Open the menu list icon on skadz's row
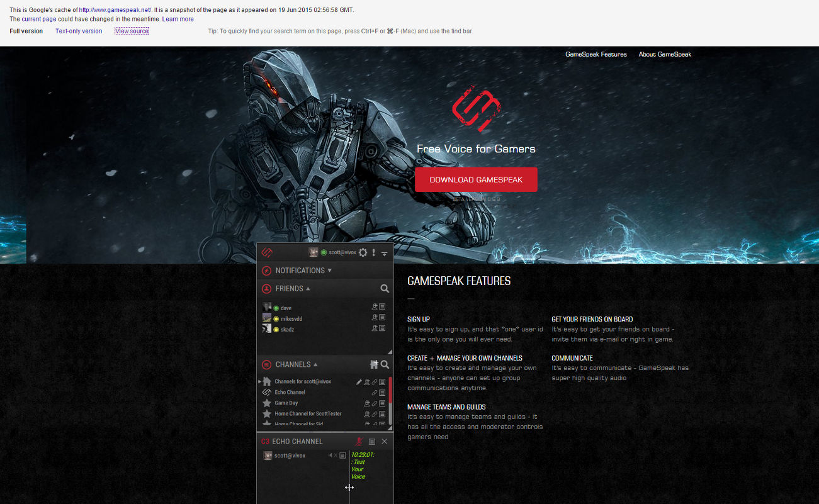This screenshot has height=504, width=819. point(382,328)
